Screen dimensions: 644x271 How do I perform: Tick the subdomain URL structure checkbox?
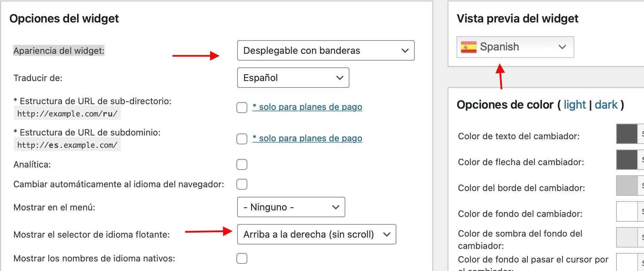(x=242, y=139)
